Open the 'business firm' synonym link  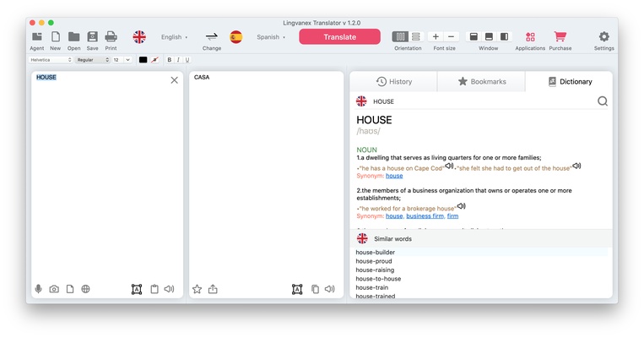pos(425,215)
